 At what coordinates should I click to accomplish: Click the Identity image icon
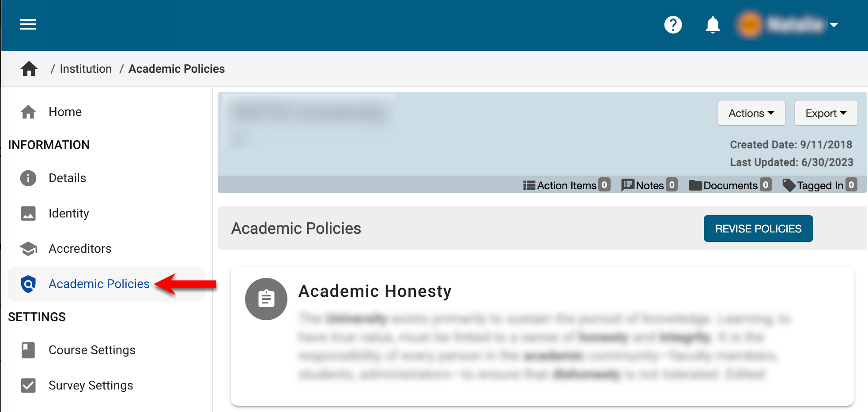click(28, 213)
